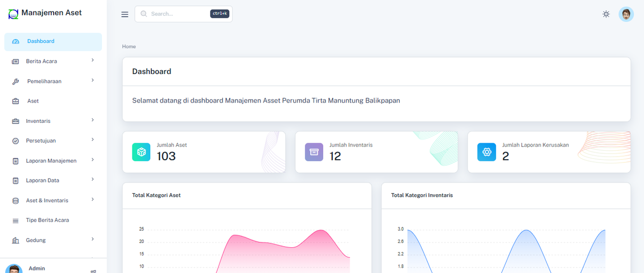Open Tipe Berita Acara menu label
644x273 pixels.
pyautogui.click(x=48, y=220)
